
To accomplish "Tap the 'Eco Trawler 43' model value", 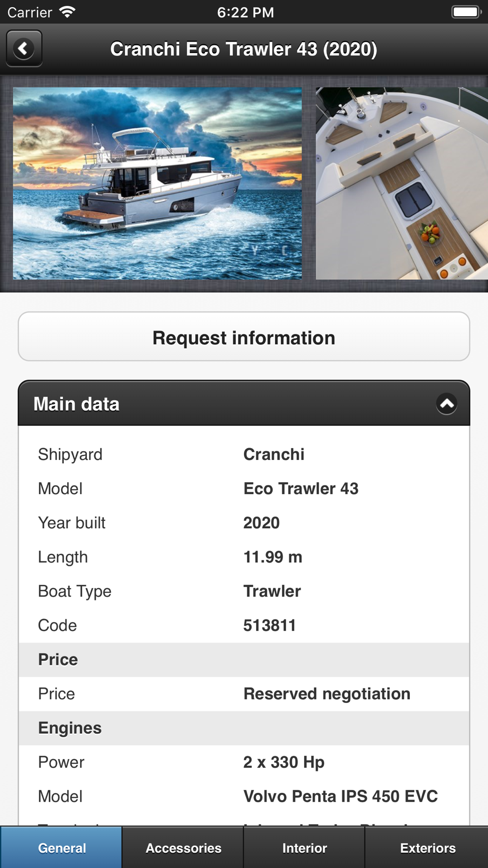I will (301, 489).
